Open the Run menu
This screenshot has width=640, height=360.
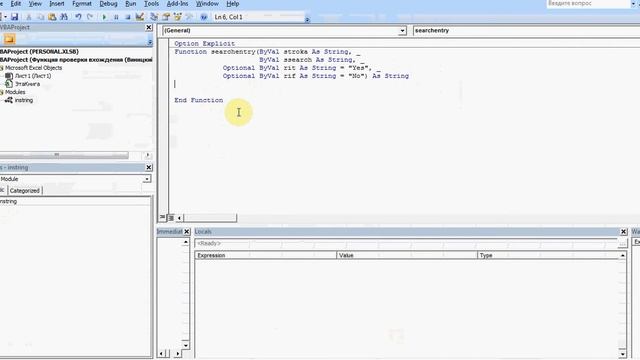tap(131, 4)
